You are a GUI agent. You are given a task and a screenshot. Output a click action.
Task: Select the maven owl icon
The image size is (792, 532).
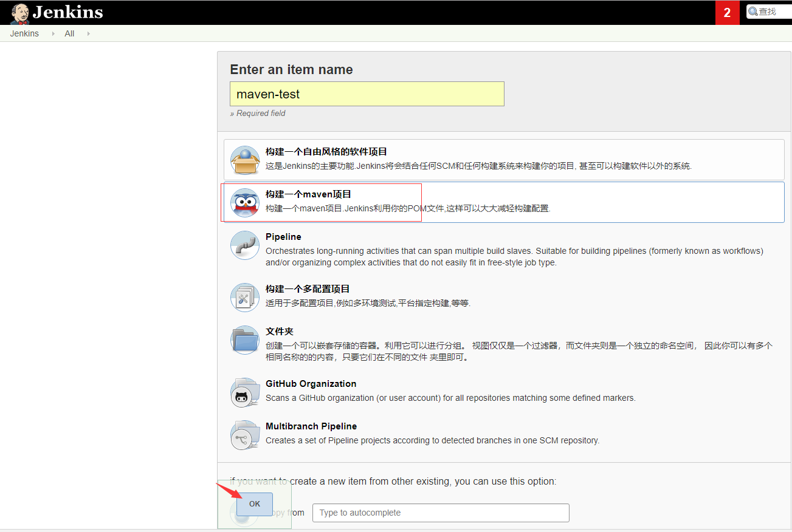pyautogui.click(x=245, y=203)
